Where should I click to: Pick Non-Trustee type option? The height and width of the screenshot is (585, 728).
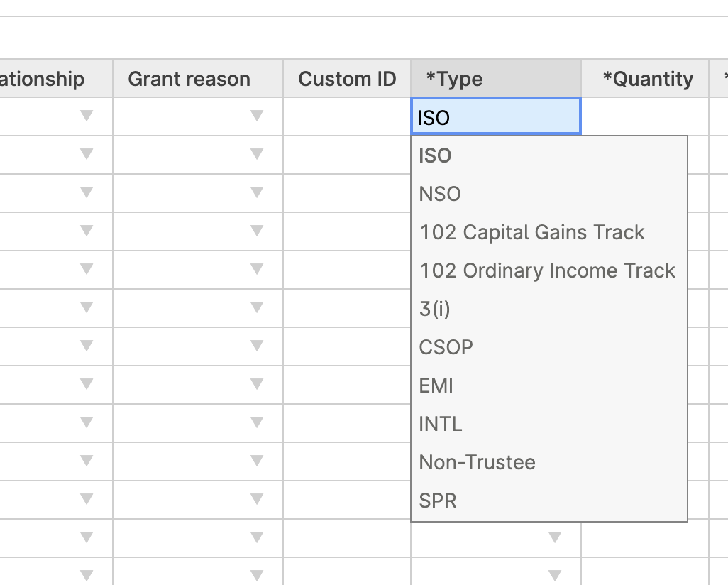[478, 462]
